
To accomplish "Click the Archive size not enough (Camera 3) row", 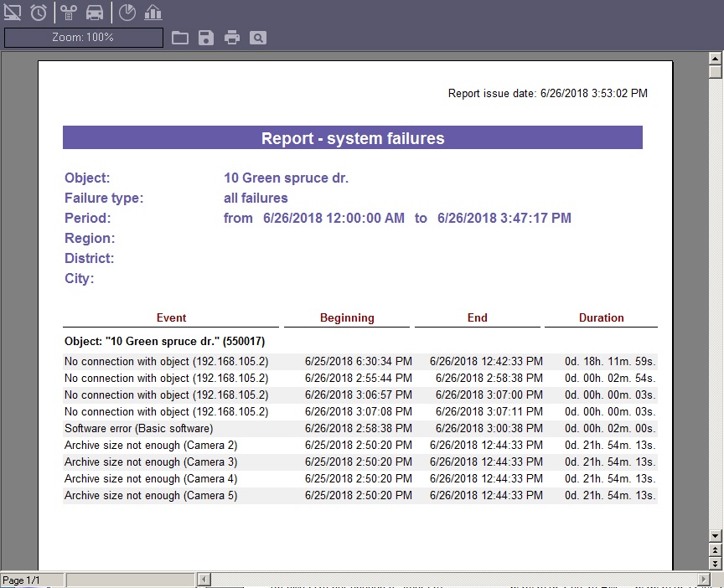I will pos(151,462).
